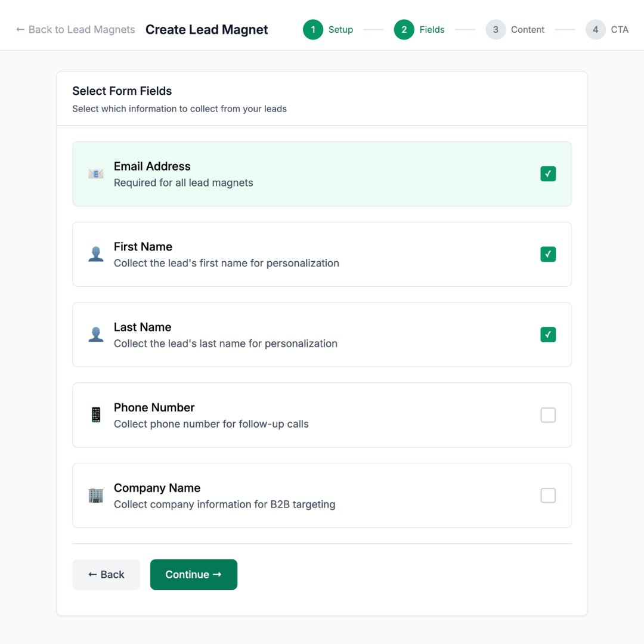Viewport: 644px width, 644px height.
Task: Click the "First Name" field title
Action: pos(143,246)
